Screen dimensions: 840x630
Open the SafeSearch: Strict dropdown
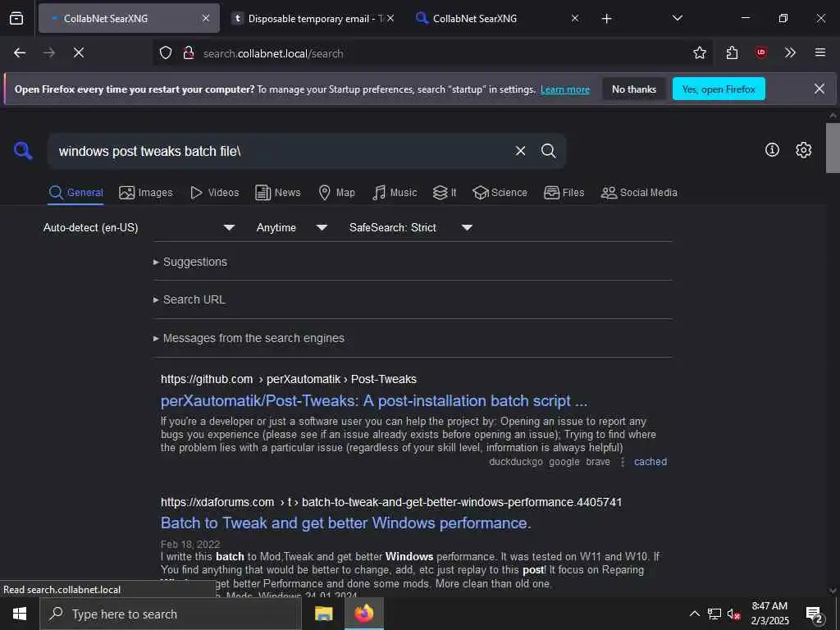tap(411, 228)
